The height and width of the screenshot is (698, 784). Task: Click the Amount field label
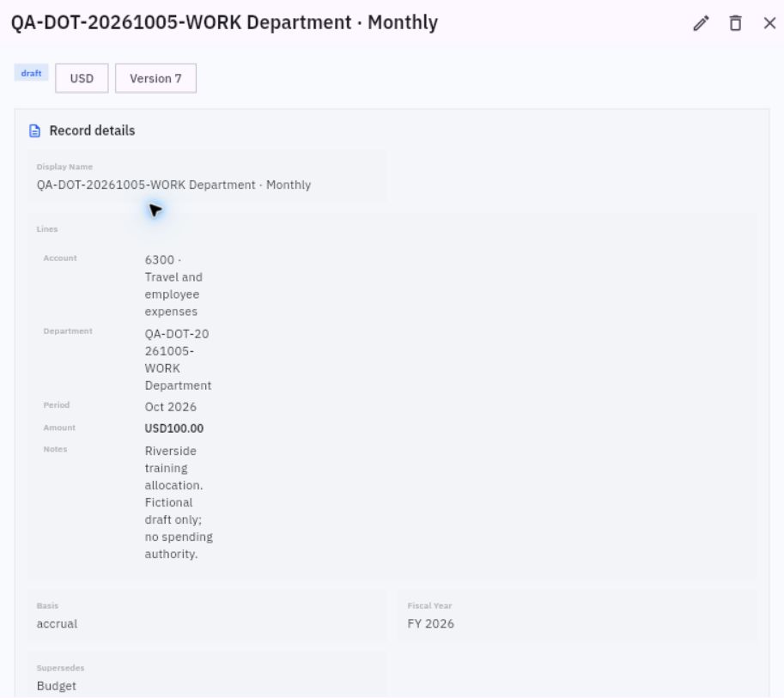click(59, 428)
